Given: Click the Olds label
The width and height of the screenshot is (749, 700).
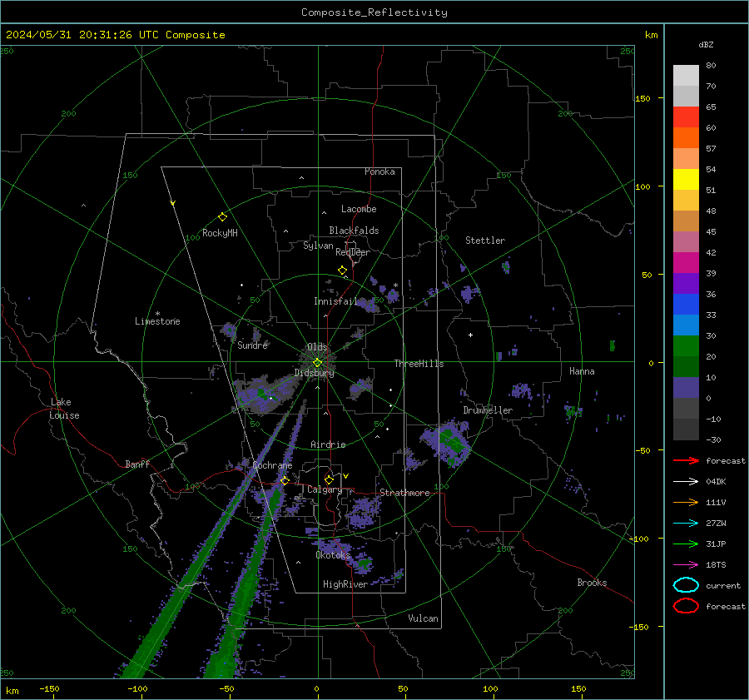Looking at the screenshot, I should pyautogui.click(x=317, y=347).
